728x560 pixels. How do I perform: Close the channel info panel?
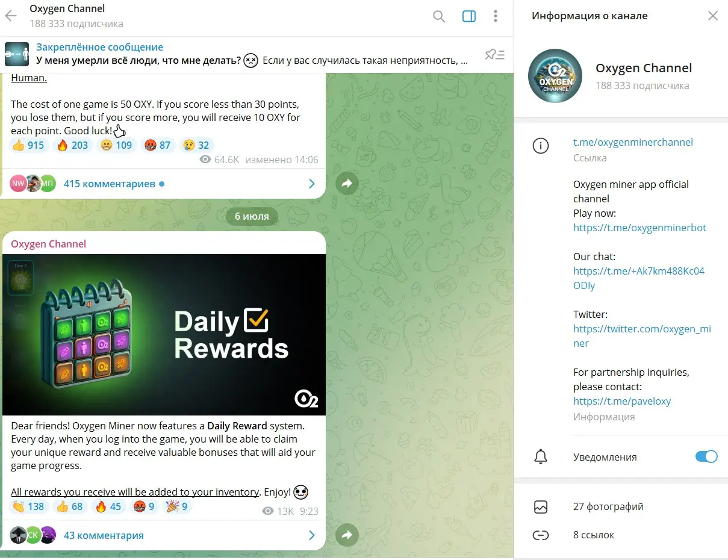coord(713,16)
